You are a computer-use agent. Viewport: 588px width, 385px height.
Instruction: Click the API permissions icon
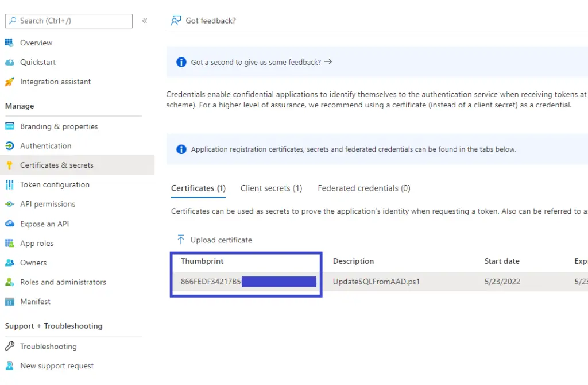tap(9, 204)
